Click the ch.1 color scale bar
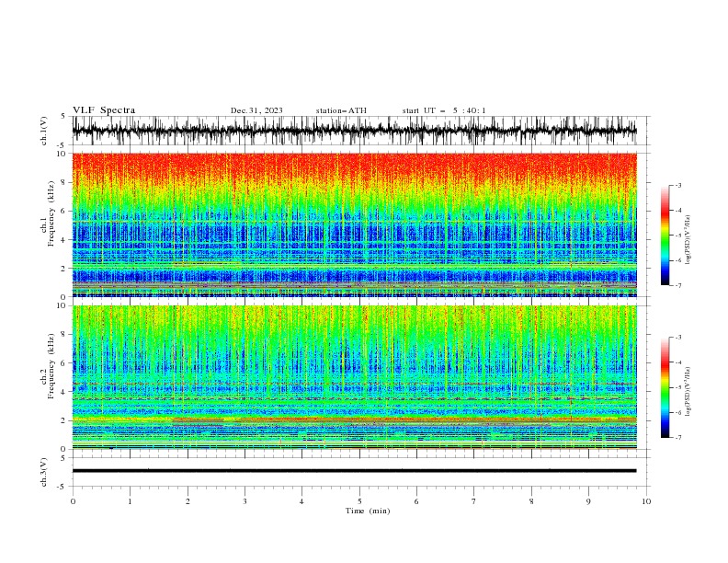The image size is (728, 563). click(665, 236)
